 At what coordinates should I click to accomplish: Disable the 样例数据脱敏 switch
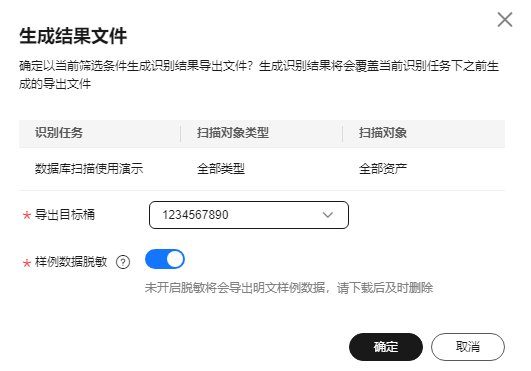pos(165,259)
